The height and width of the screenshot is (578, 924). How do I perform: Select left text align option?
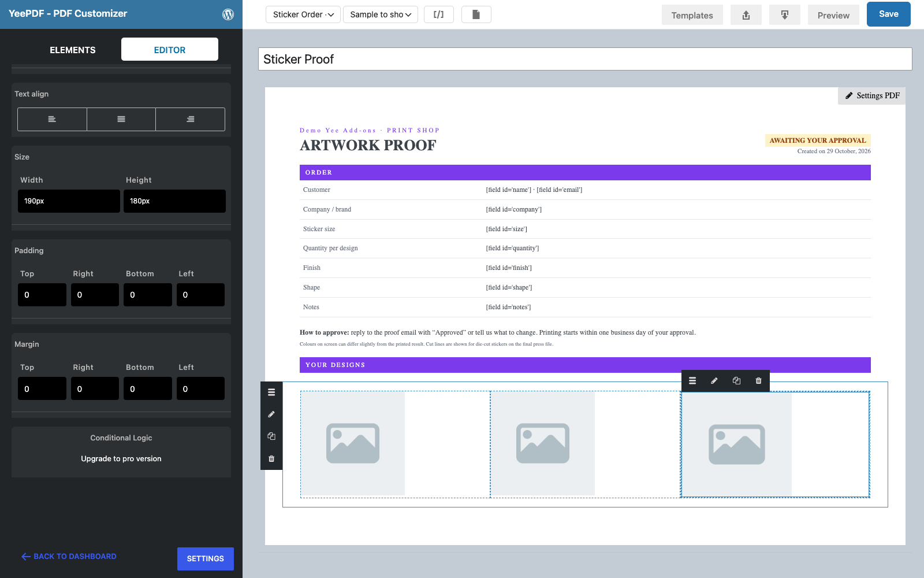(52, 119)
